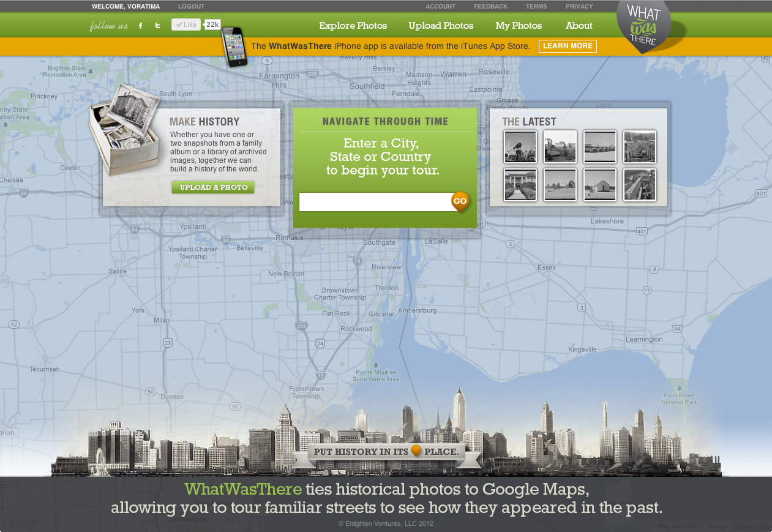Focus the city, state or country search field
772x532 pixels.
375,202
